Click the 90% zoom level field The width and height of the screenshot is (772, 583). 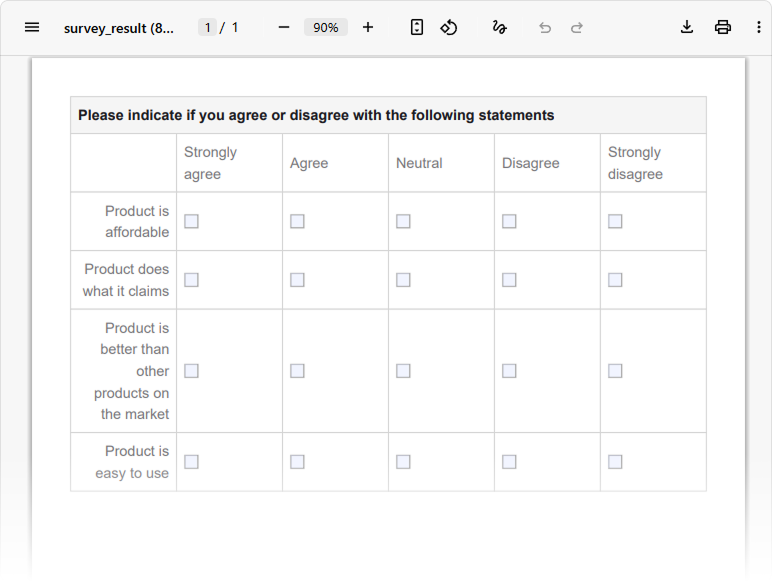tap(325, 27)
